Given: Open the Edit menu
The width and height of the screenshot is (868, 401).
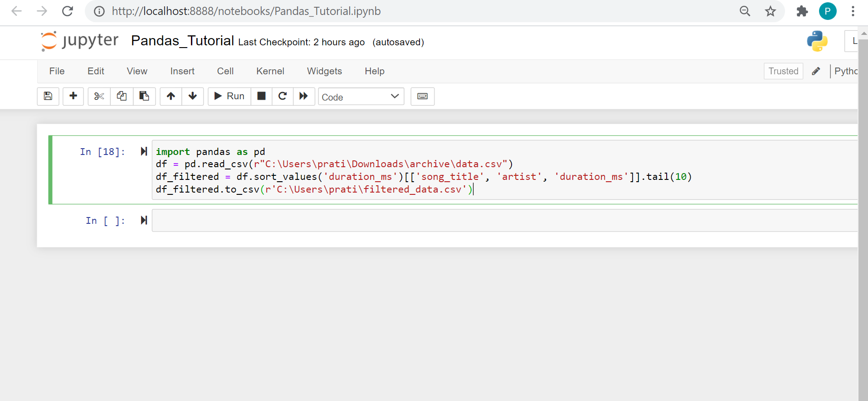Looking at the screenshot, I should [96, 71].
